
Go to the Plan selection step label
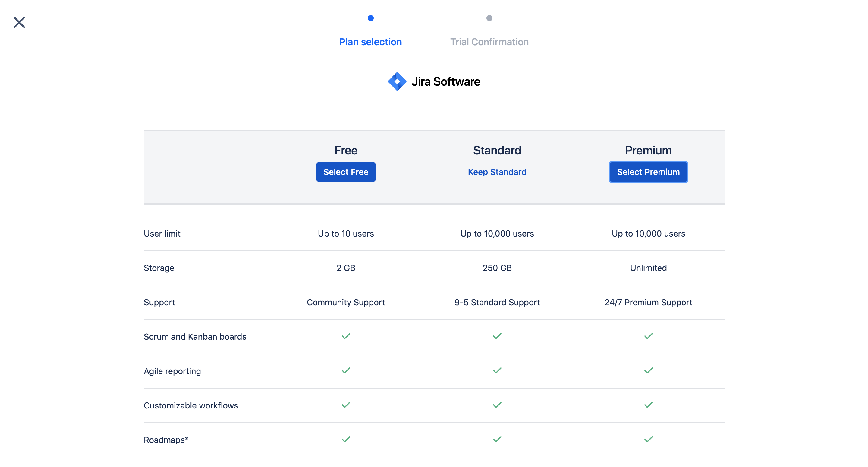tap(370, 42)
